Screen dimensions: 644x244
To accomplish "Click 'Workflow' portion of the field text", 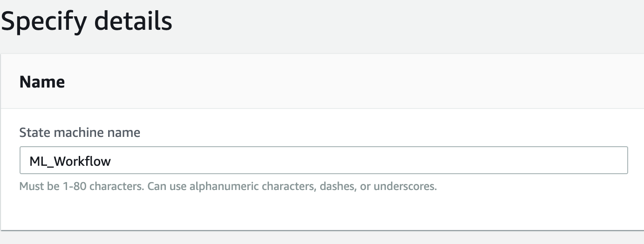I will tap(82, 161).
